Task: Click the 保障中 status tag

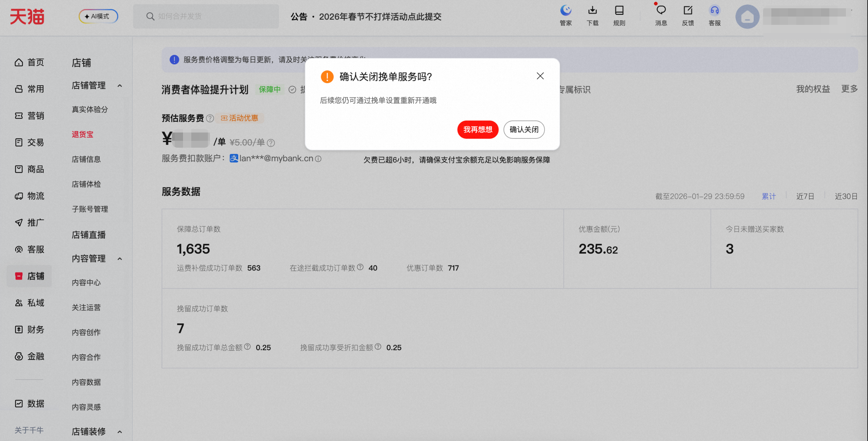Action: coord(270,90)
